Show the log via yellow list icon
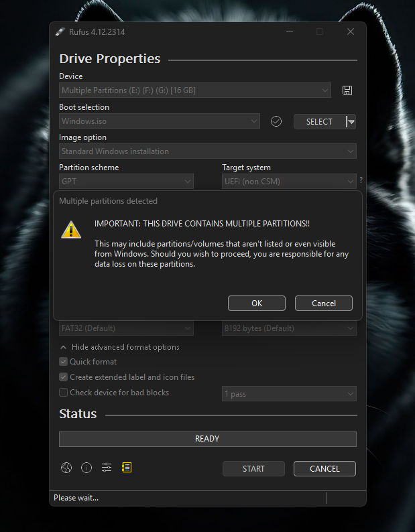Screen dimensions: 415x532 tap(127, 468)
